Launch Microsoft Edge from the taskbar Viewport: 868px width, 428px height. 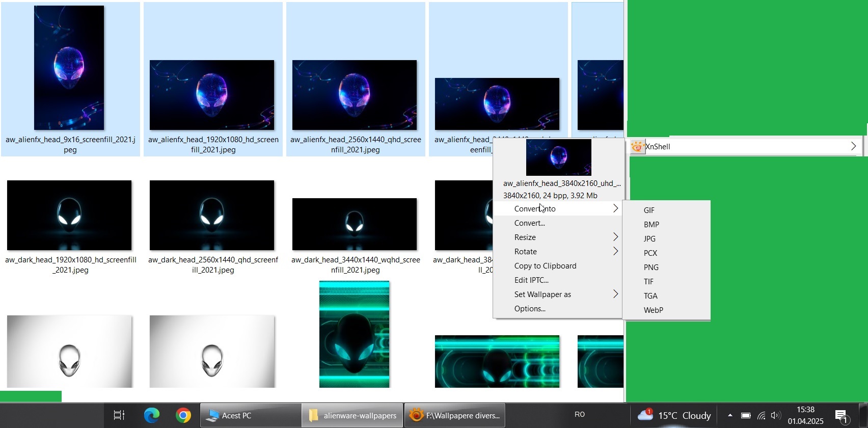tap(151, 415)
